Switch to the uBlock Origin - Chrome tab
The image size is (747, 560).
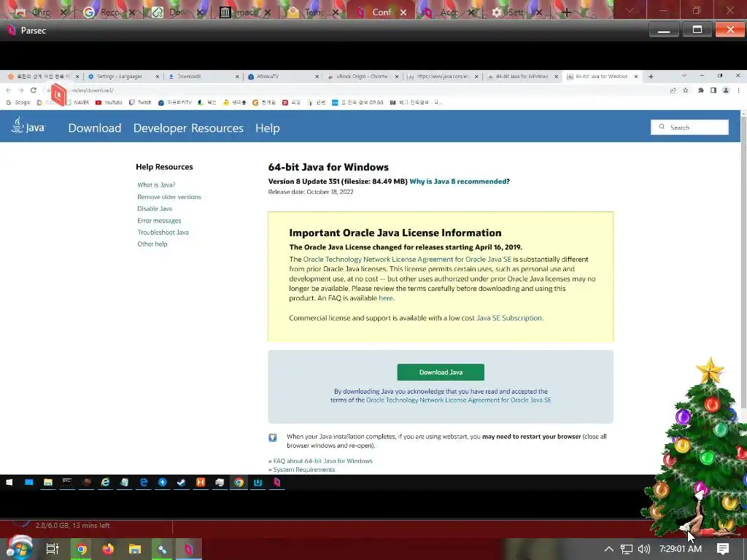pos(362,76)
